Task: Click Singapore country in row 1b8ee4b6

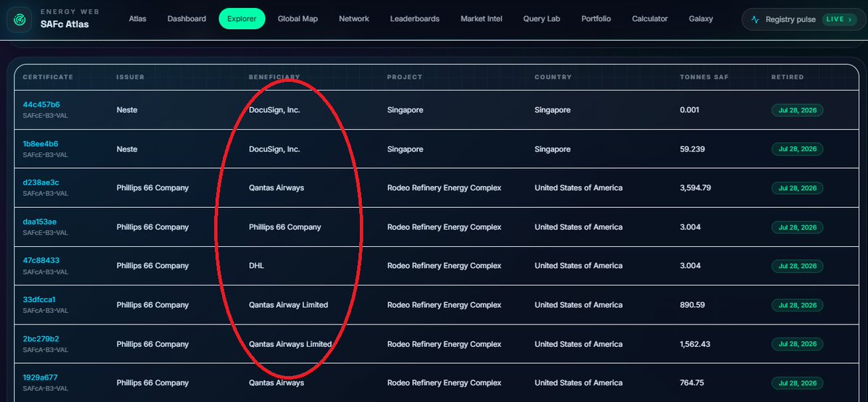Action: [552, 149]
